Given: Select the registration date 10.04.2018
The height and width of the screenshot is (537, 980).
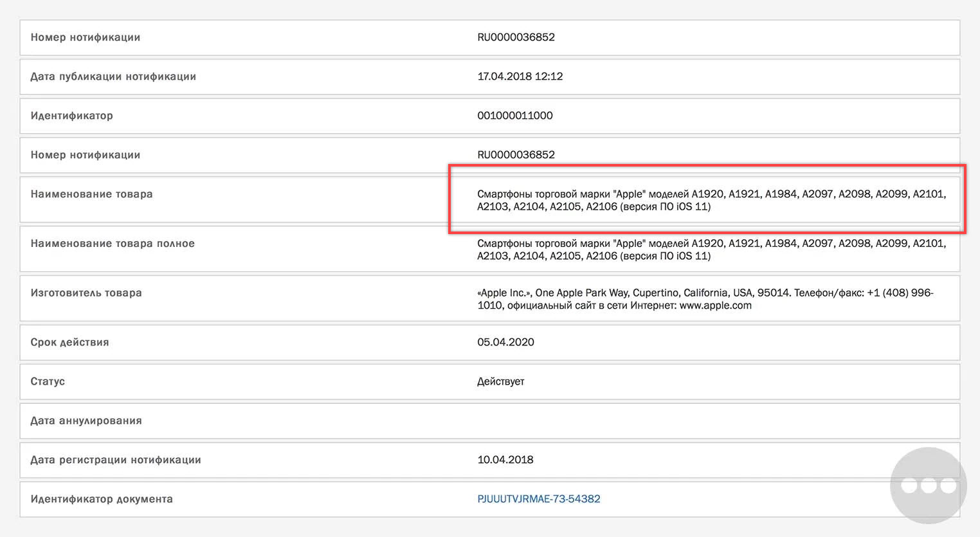Looking at the screenshot, I should pyautogui.click(x=505, y=460).
